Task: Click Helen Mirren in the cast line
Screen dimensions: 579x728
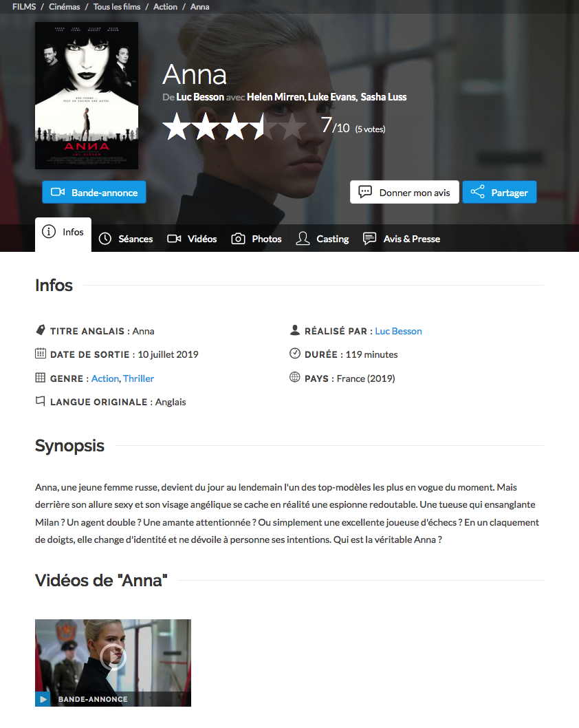Action: coord(276,97)
